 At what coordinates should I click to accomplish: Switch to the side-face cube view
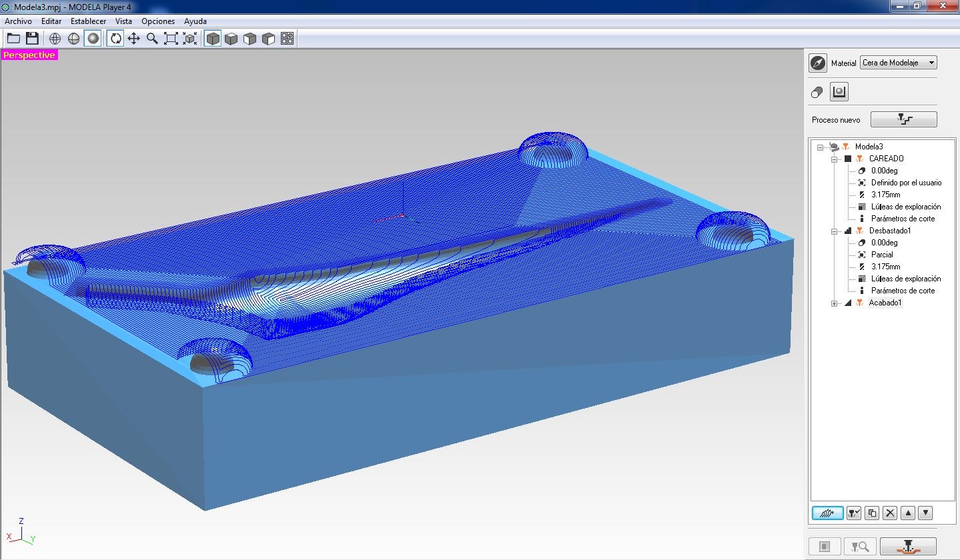(x=269, y=39)
